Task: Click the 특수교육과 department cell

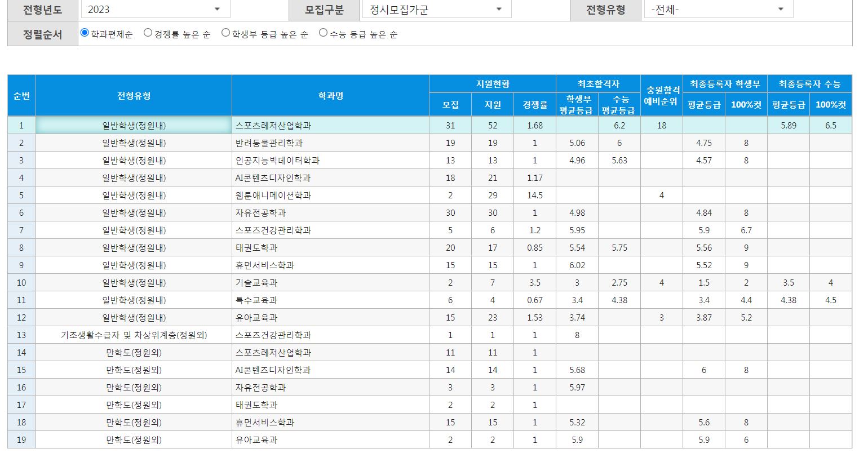Action: [x=330, y=300]
